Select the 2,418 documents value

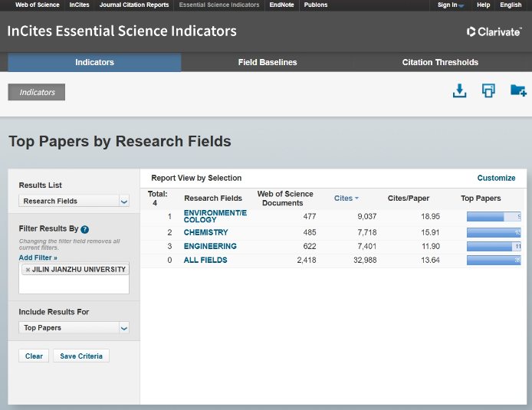click(x=307, y=261)
